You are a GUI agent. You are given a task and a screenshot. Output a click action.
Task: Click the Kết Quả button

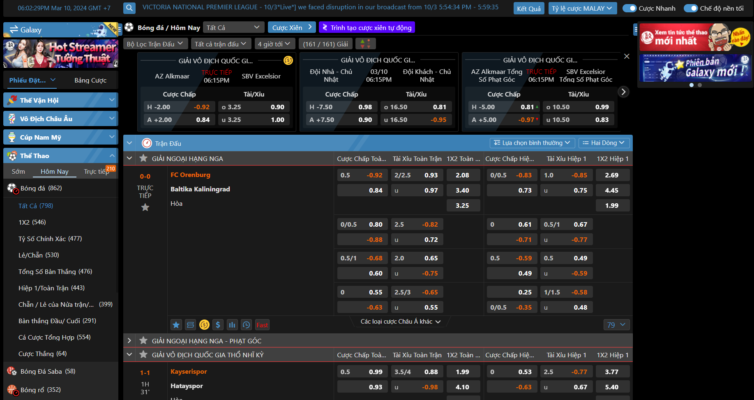pyautogui.click(x=528, y=8)
